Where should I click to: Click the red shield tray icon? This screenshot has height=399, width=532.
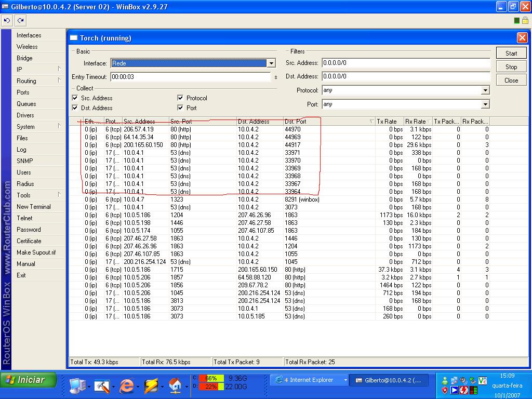[x=445, y=390]
